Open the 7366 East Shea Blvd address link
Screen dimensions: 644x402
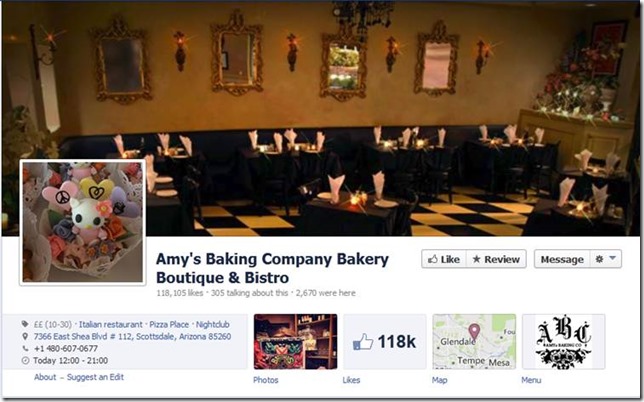click(x=132, y=337)
